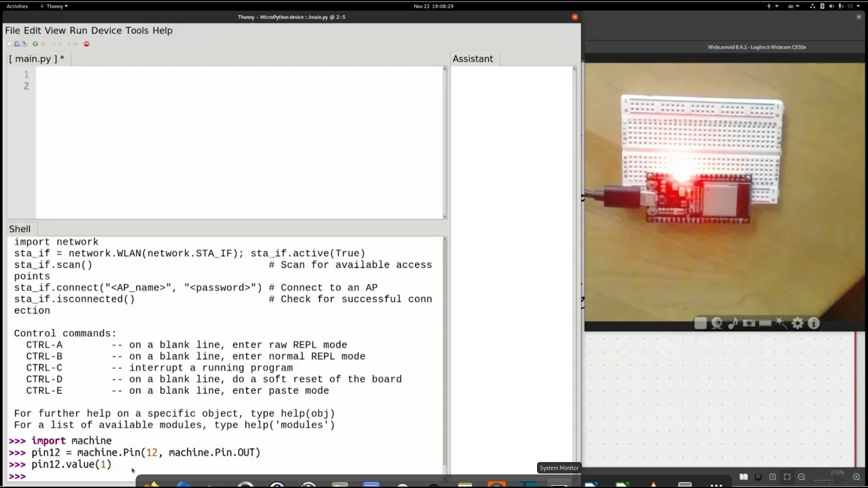The width and height of the screenshot is (868, 488).
Task: Close the Thonny window
Action: [x=575, y=17]
